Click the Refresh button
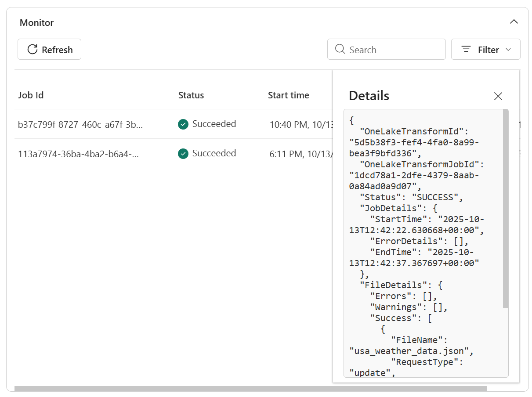 (x=49, y=49)
